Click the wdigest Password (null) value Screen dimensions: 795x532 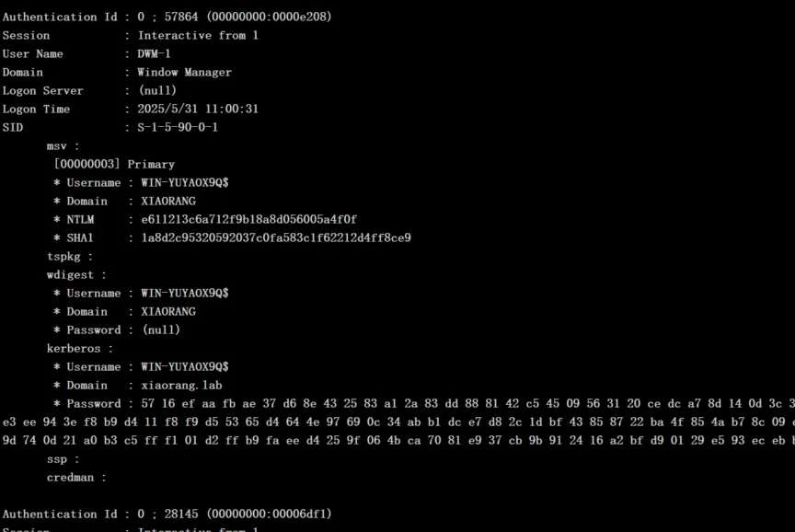[161, 330]
